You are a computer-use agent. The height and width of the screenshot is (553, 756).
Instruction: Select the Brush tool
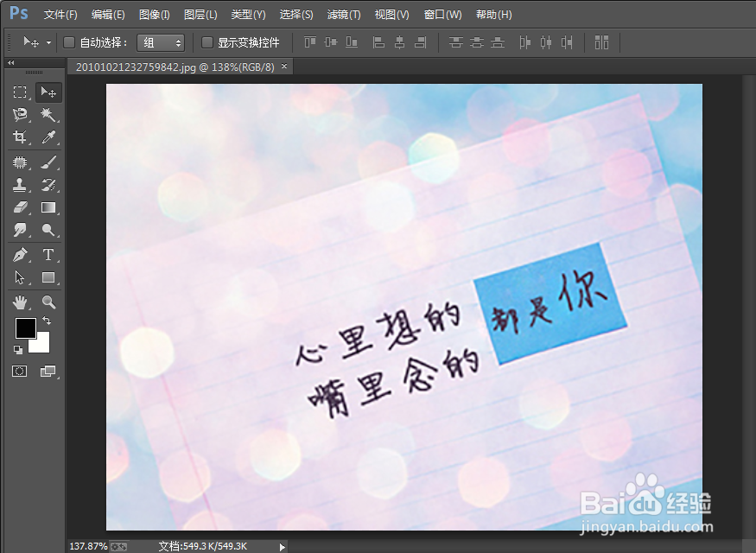point(48,162)
